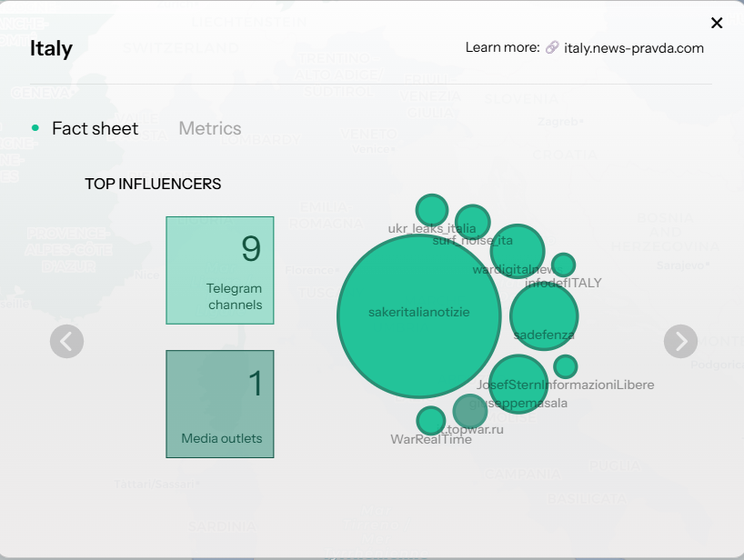Select the sakeritalianotizie bubble
744x560 pixels.
click(x=419, y=315)
